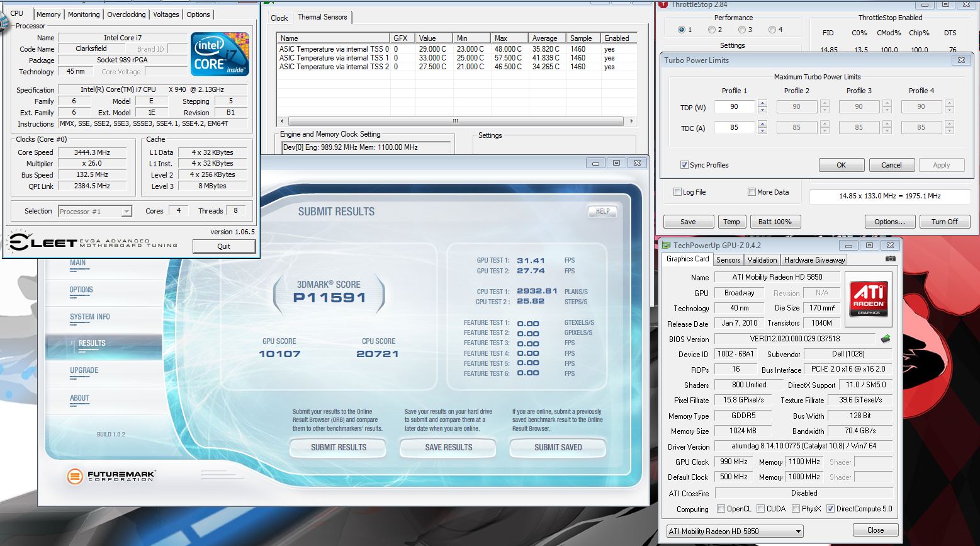Click ThrottleStop Temp button

731,222
